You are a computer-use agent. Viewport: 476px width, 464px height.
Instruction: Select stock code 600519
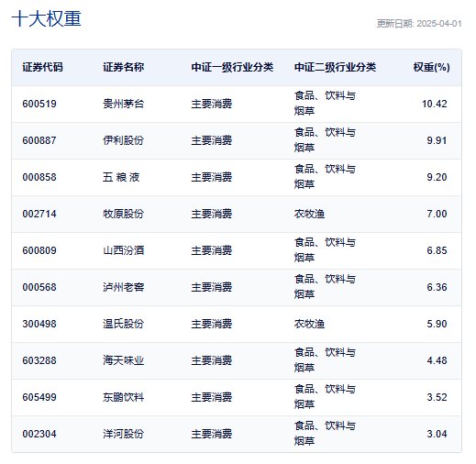[x=39, y=104]
